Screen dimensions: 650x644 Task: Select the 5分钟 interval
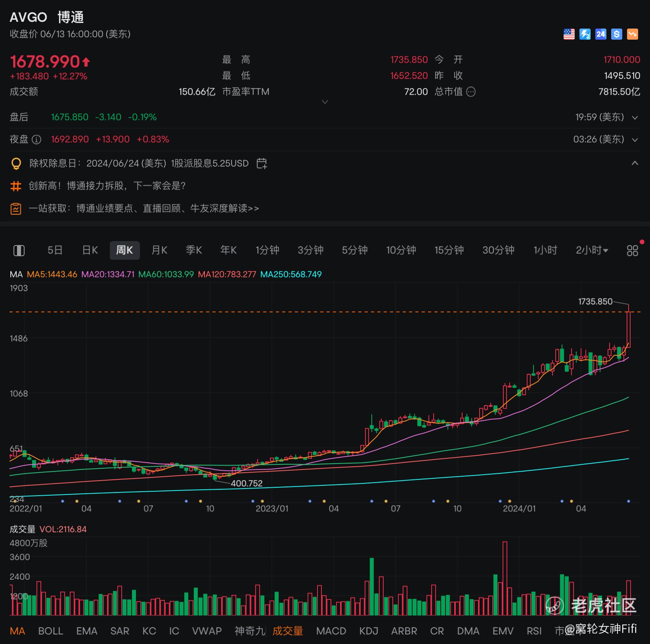[x=355, y=250]
